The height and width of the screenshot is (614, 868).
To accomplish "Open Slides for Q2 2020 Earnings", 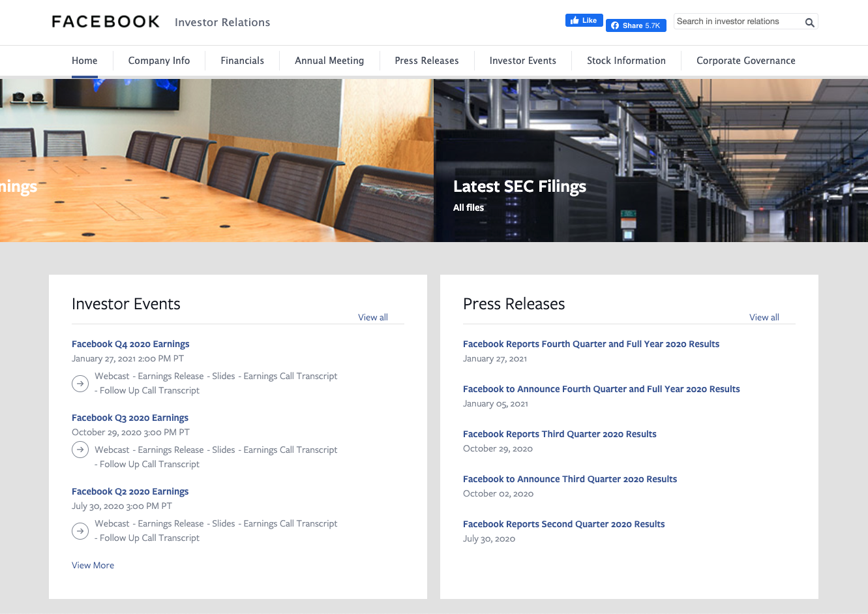I will (224, 523).
